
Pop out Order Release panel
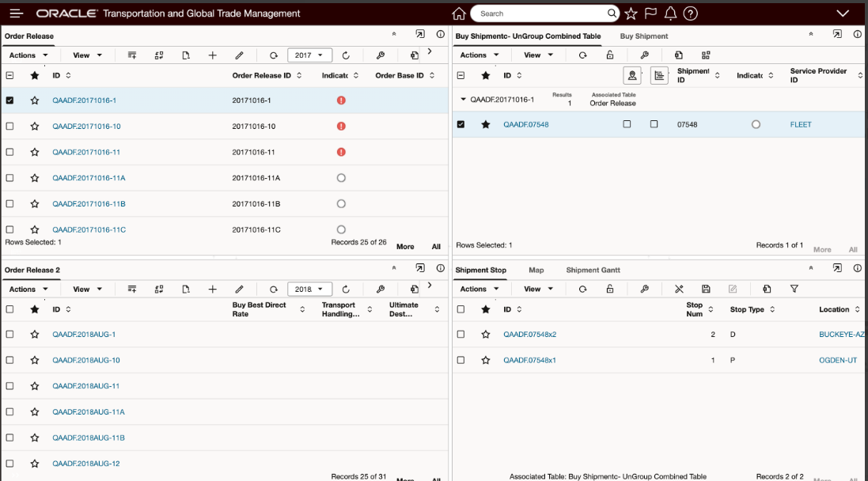(420, 34)
